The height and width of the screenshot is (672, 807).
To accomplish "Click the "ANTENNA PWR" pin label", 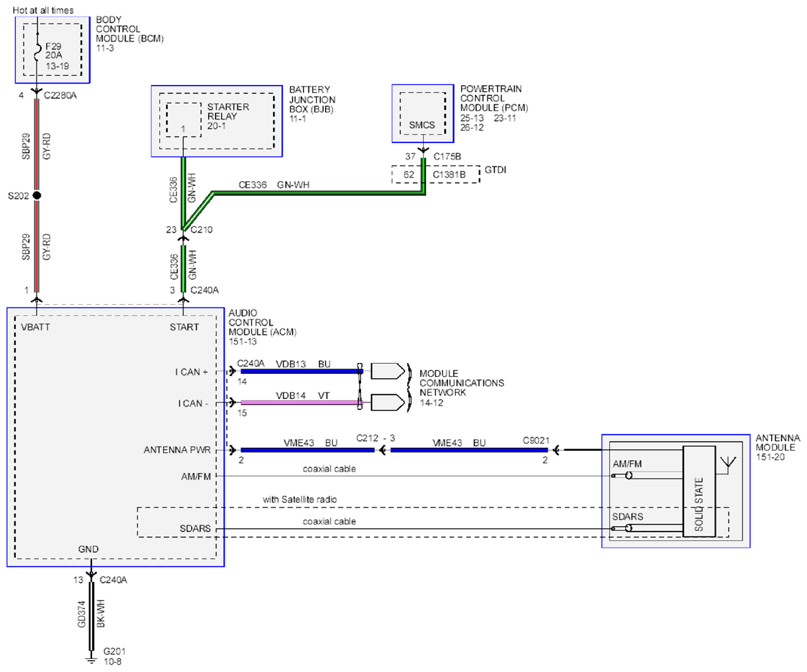I will click(177, 450).
